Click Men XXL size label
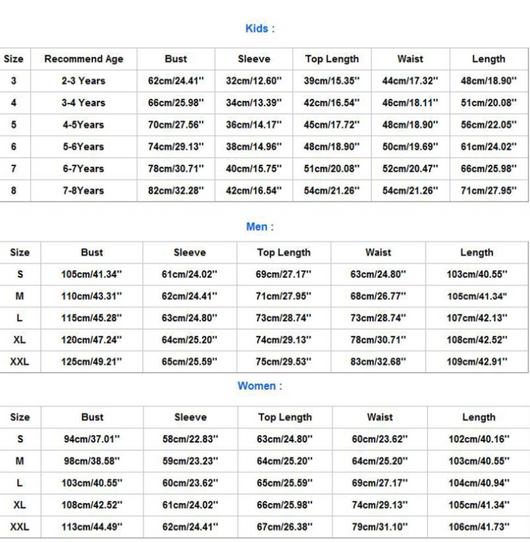 pos(19,362)
